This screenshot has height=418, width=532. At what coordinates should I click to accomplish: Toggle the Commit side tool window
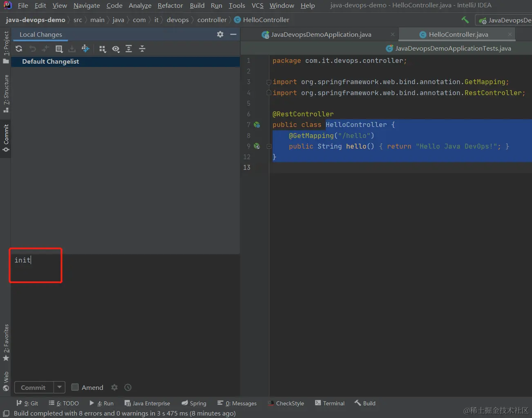point(6,138)
